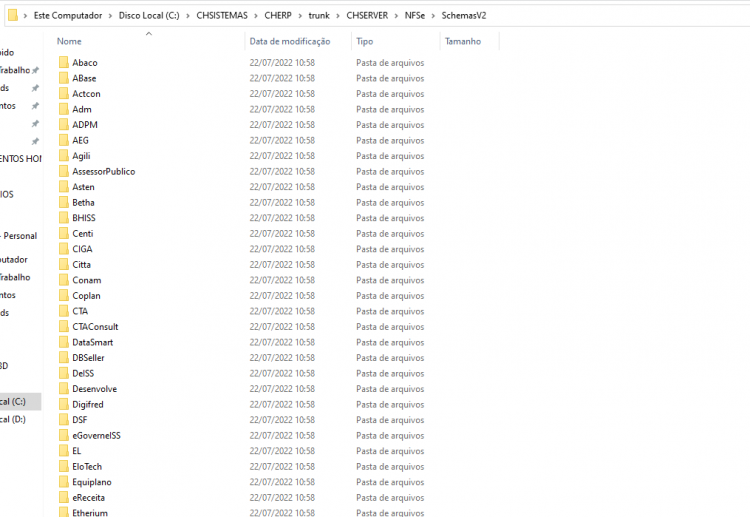Go to Este Computador in breadcrumb

click(x=68, y=15)
